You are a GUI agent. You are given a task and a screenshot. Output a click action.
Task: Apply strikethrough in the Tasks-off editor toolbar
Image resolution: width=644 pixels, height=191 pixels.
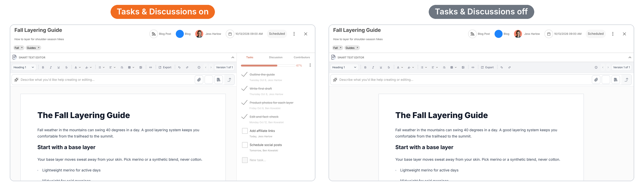(x=389, y=67)
